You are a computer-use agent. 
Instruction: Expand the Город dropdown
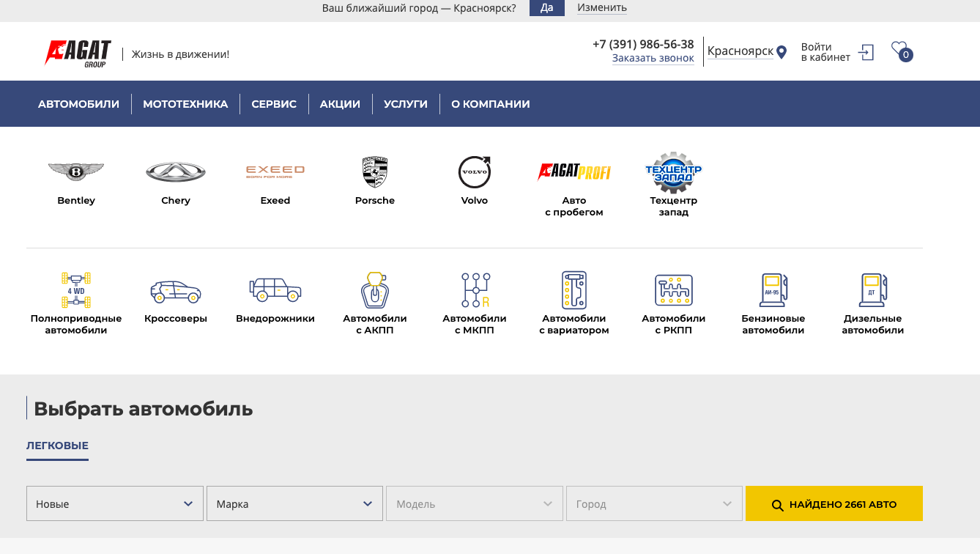(x=655, y=503)
